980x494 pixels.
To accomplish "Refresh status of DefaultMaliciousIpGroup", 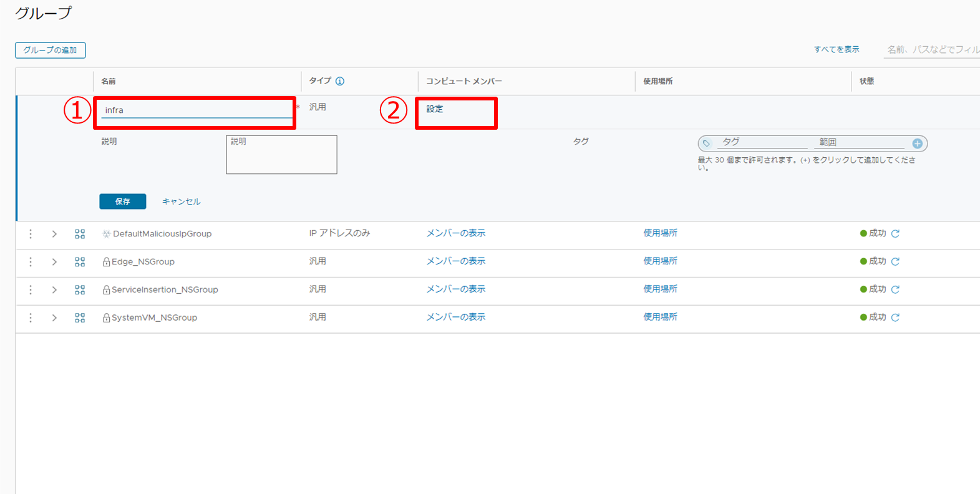I will pyautogui.click(x=895, y=233).
